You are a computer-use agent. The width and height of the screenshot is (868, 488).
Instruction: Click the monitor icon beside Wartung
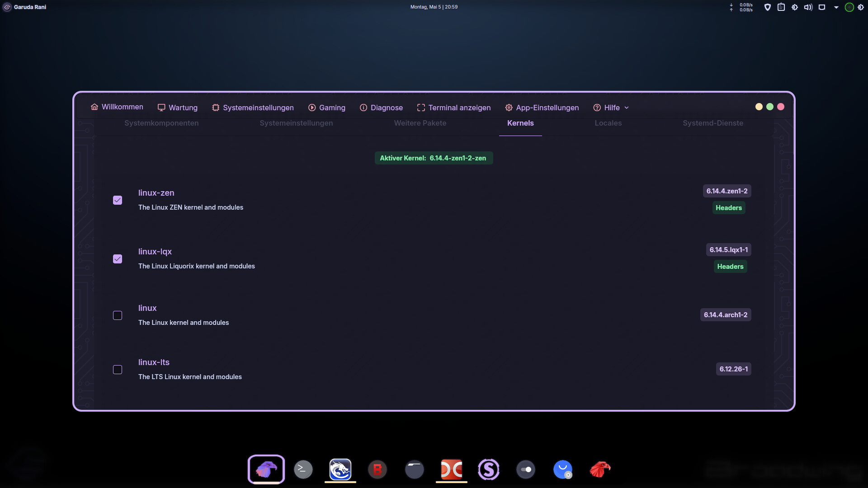pos(161,108)
